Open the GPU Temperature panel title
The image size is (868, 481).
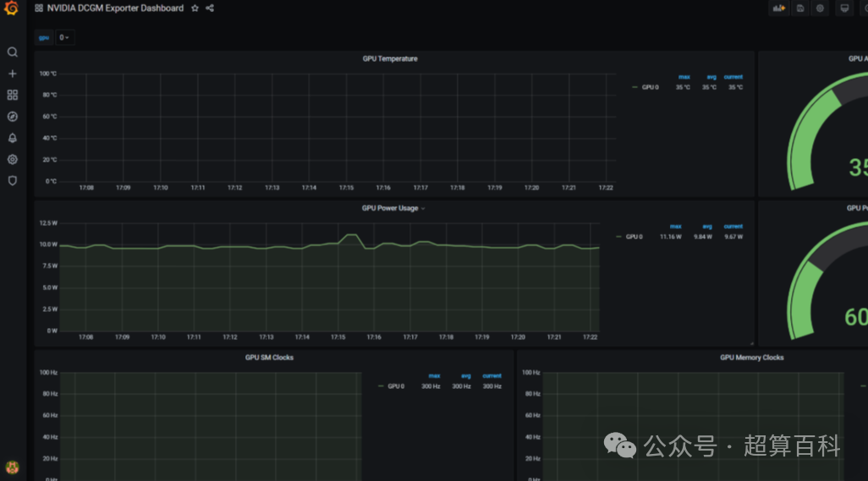coord(390,58)
